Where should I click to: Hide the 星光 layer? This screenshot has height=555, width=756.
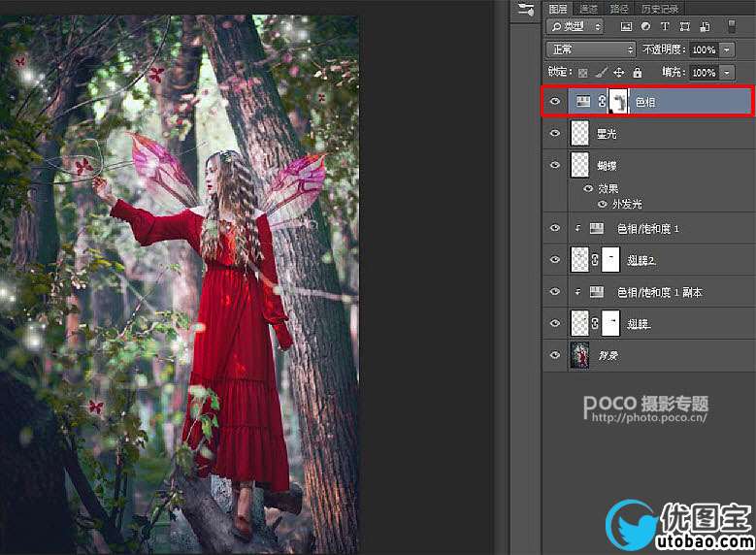555,133
